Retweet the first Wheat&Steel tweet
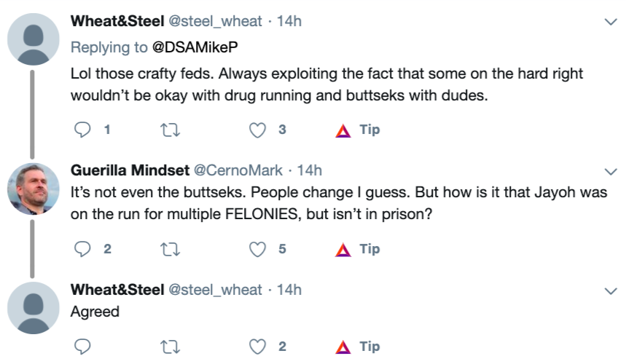Screen dimensions: 626x364 [x=170, y=130]
